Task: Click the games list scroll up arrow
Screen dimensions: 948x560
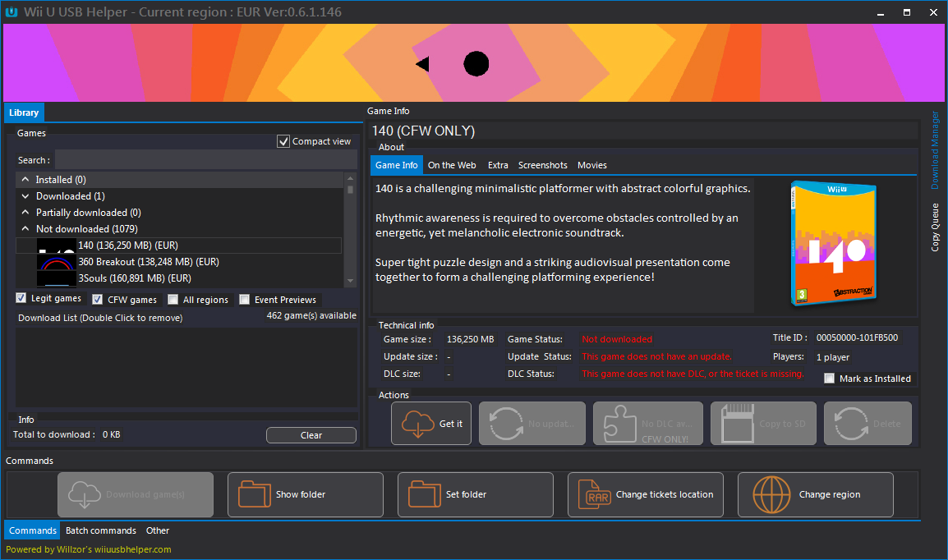Action: click(x=350, y=177)
